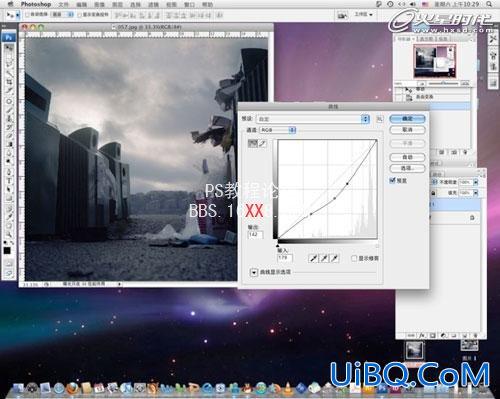The image size is (500, 399).
Task: Click the Auto (自动) button in Curves
Action: click(x=407, y=157)
